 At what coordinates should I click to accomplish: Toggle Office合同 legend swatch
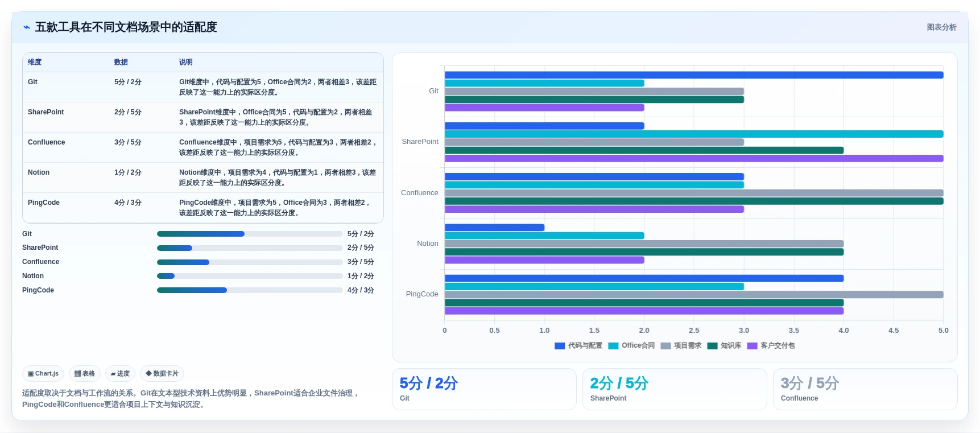(613, 346)
